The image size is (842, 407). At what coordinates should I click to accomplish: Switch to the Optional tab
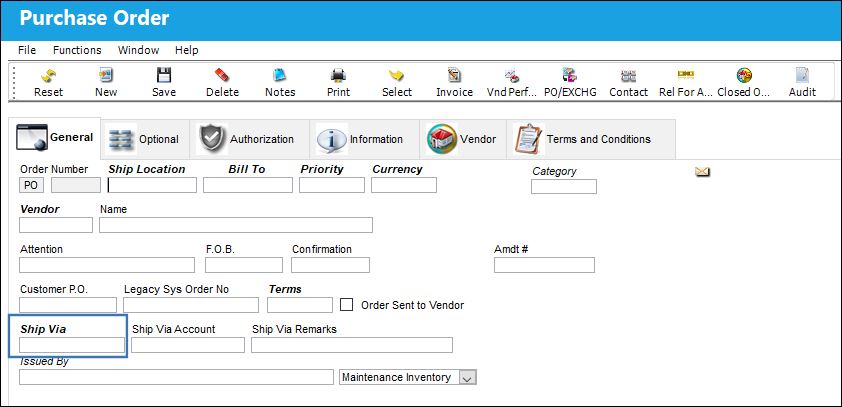click(144, 139)
